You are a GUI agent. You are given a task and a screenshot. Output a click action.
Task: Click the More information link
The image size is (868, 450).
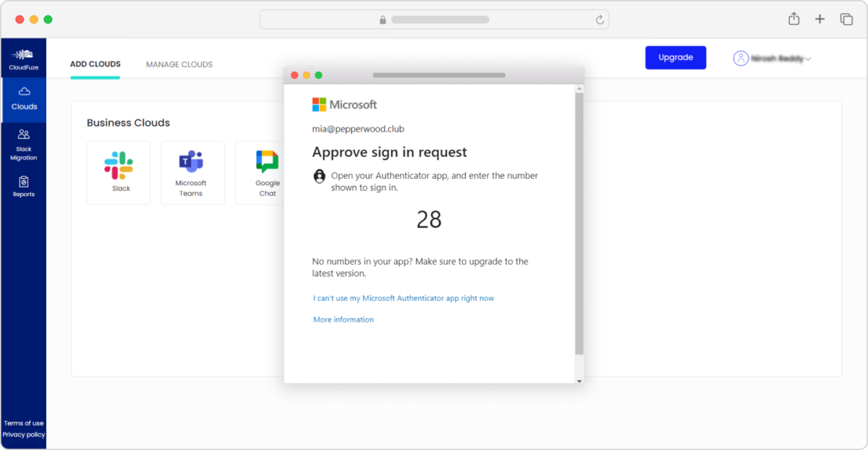click(343, 319)
